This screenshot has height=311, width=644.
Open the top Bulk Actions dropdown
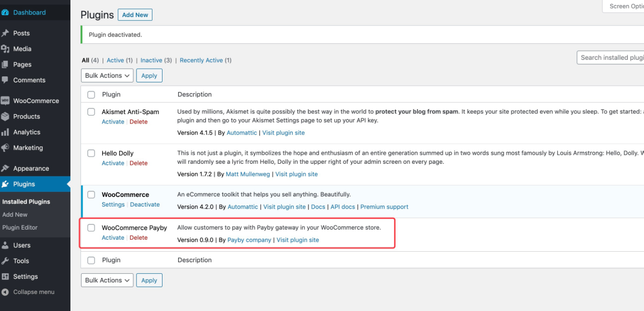coord(107,75)
